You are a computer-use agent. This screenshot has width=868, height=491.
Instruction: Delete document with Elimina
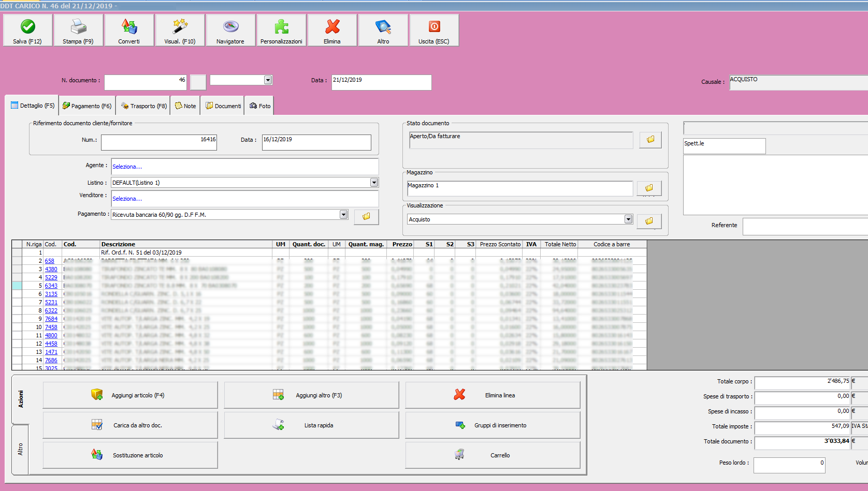coord(332,30)
